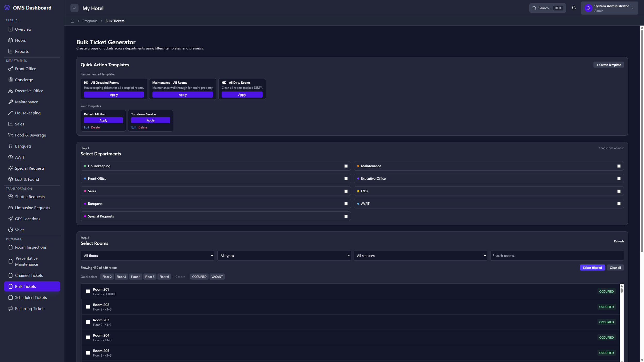This screenshot has height=362, width=644.
Task: Select Room 203 checkbox
Action: [88, 322]
